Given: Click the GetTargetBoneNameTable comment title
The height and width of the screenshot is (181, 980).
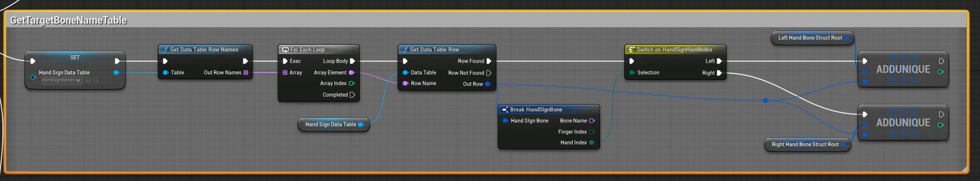Looking at the screenshot, I should click(x=68, y=20).
